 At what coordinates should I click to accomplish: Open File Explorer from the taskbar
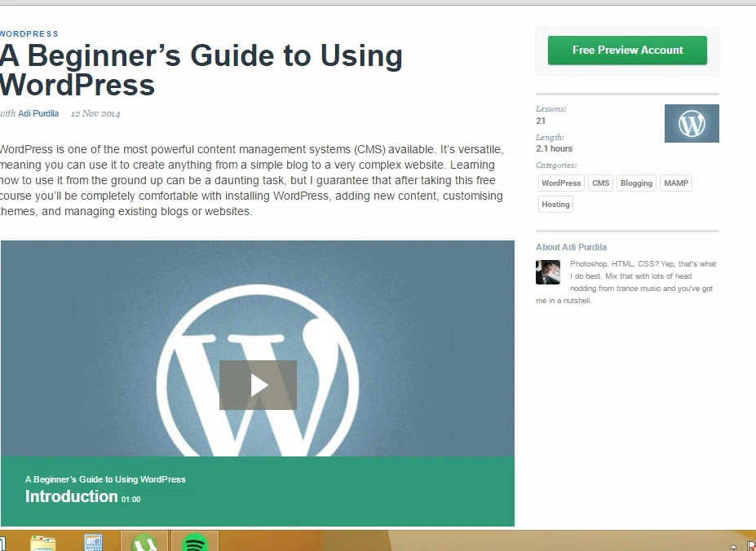click(x=43, y=542)
